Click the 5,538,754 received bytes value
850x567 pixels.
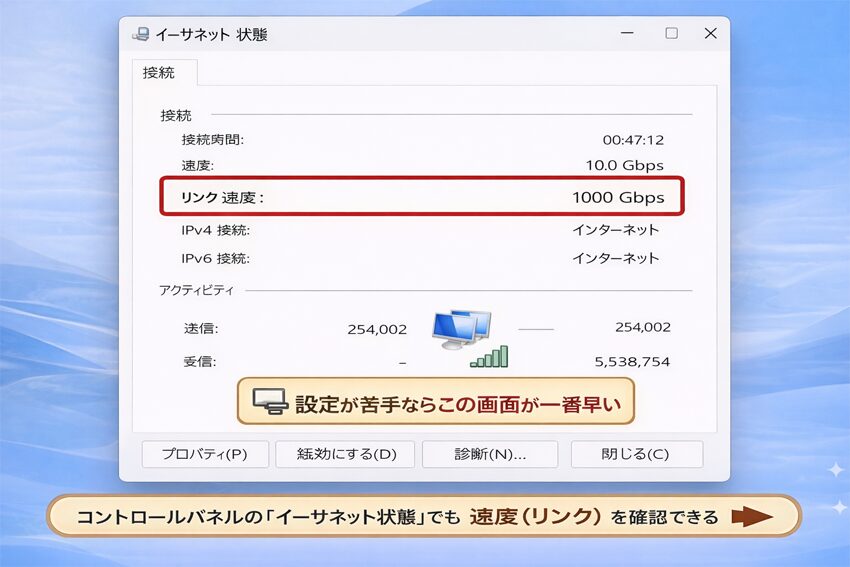631,361
